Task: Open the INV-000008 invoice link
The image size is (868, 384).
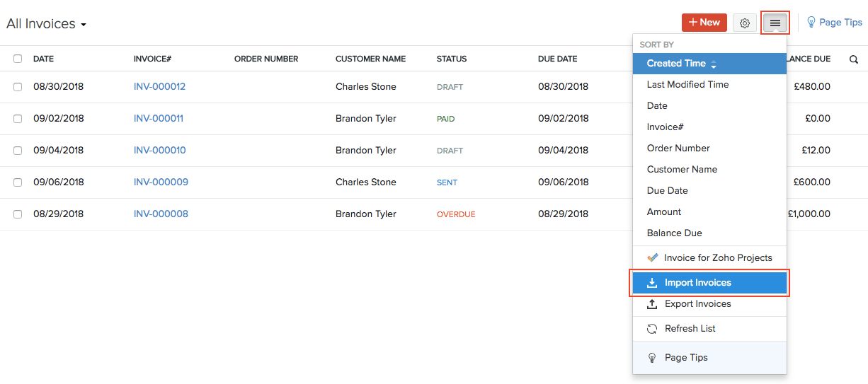Action: point(161,214)
